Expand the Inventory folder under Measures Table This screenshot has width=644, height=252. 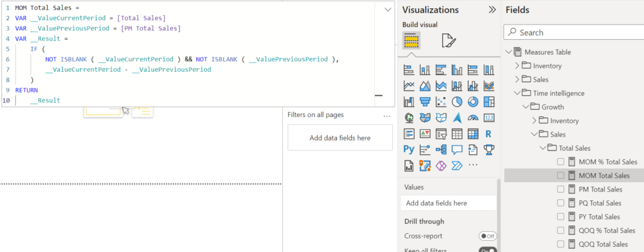(517, 66)
